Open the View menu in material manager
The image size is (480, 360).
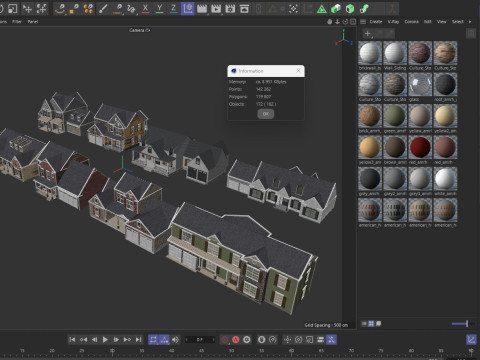(442, 22)
